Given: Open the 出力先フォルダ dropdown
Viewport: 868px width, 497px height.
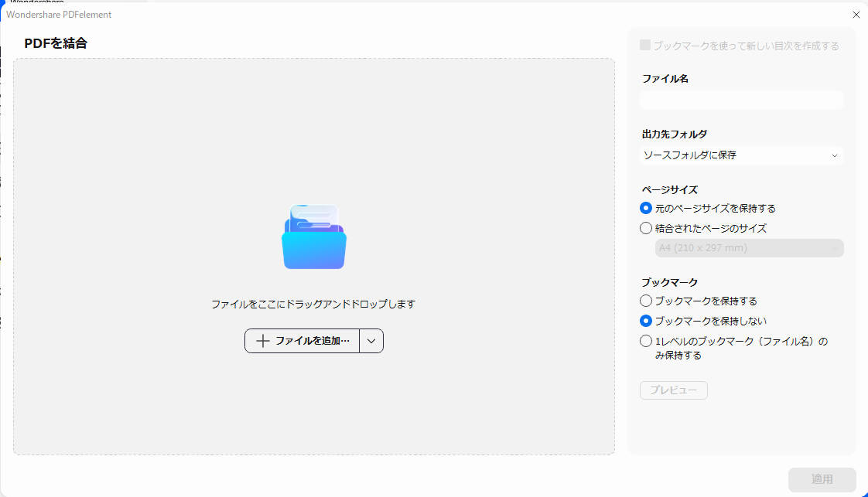Looking at the screenshot, I should pos(741,155).
